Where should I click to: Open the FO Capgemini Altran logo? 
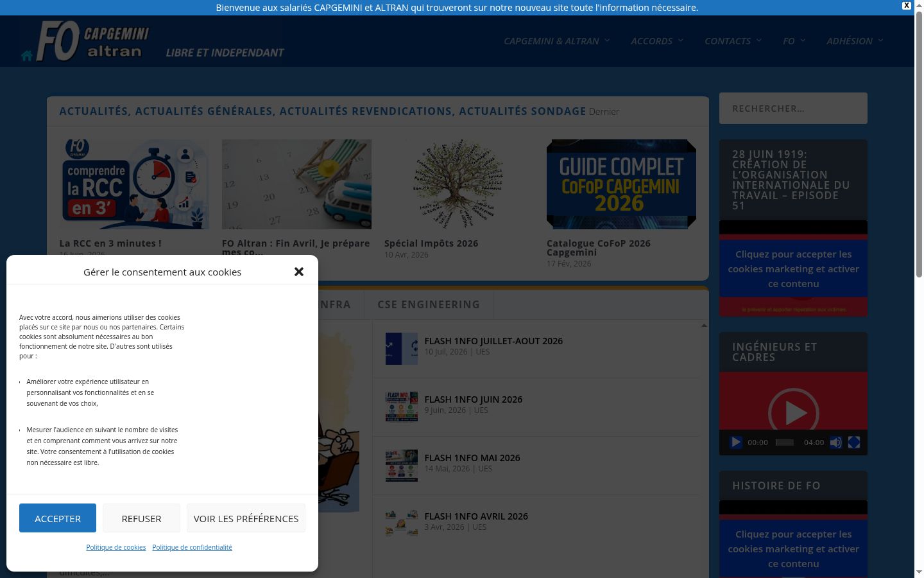pos(93,41)
